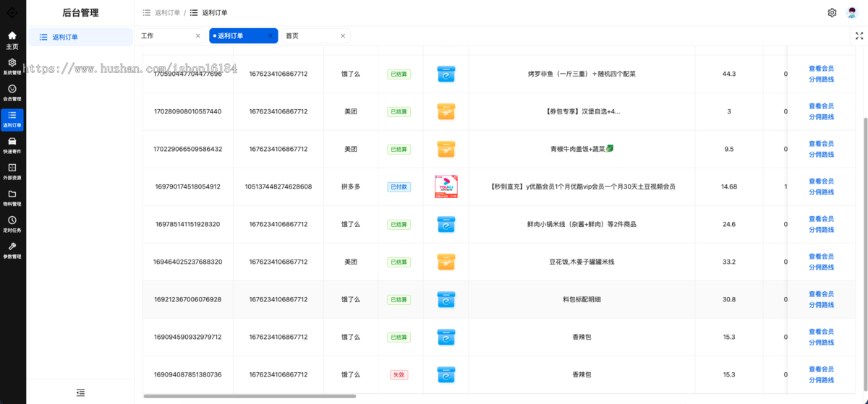Toggle fullscreen with the expand icon

click(x=859, y=35)
